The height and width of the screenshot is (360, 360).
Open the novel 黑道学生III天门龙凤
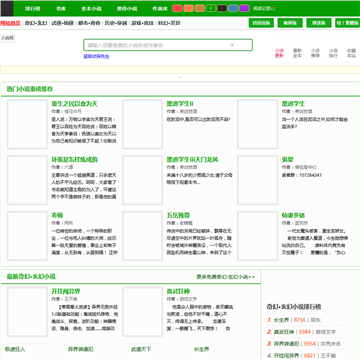(192, 160)
